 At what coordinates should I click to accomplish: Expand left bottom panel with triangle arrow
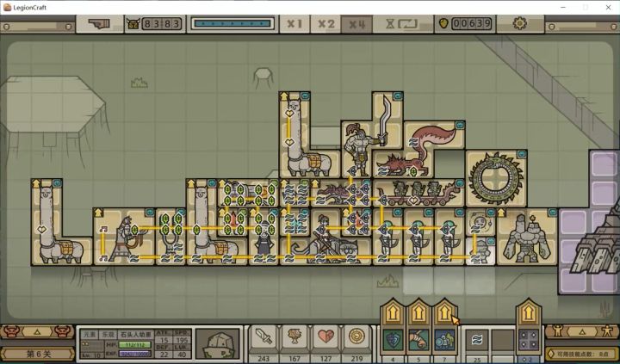click(x=37, y=331)
